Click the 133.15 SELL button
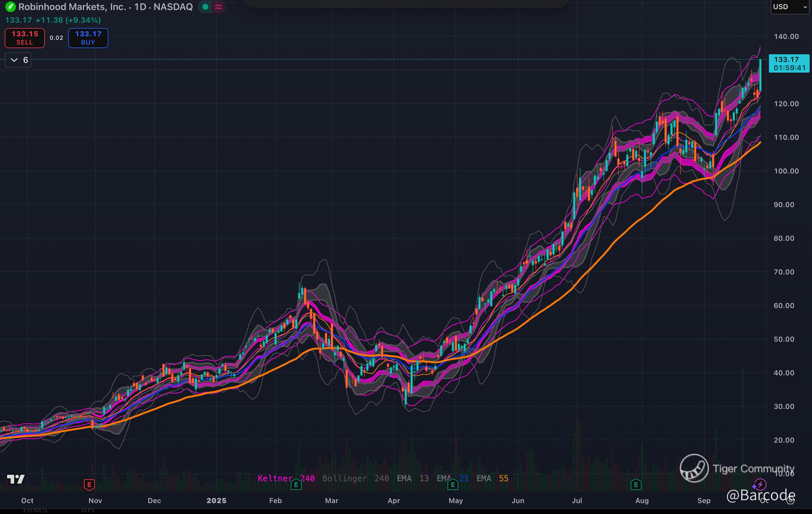 [x=24, y=38]
